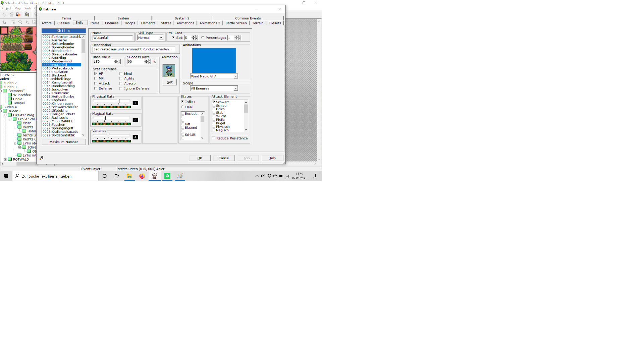Viewport: 644px width, 362px height.
Task: Click the Maximum Number button
Action: (x=63, y=142)
